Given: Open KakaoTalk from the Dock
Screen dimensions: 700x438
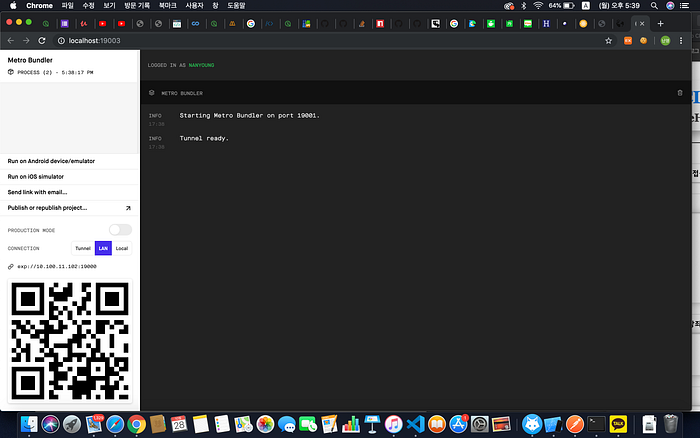Looking at the screenshot, I should pyautogui.click(x=618, y=424).
